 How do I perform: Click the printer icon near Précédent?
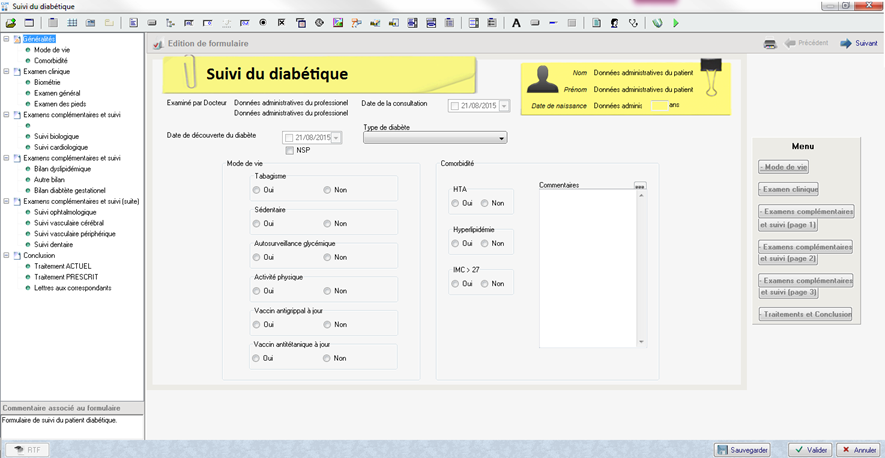[x=770, y=44]
